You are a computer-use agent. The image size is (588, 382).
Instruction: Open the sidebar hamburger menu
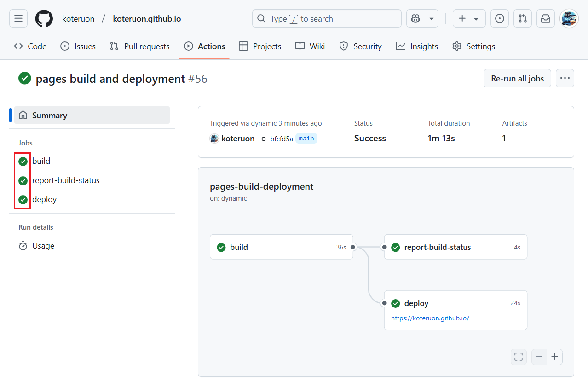point(18,18)
